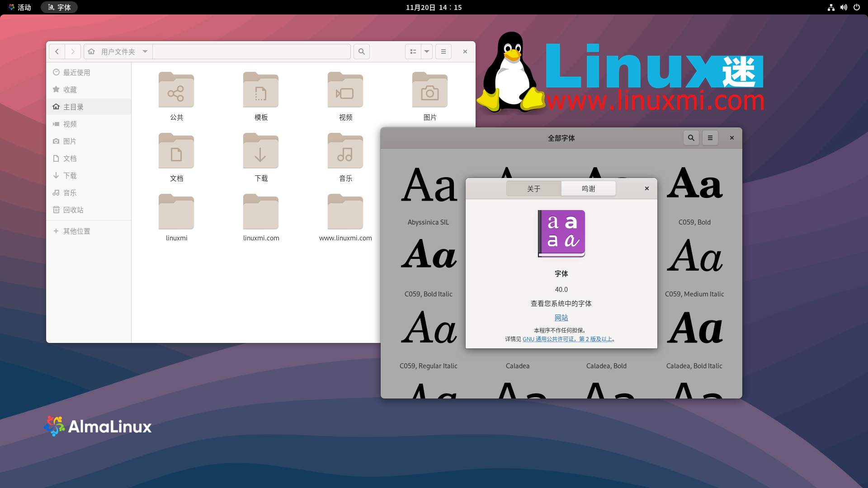Open the 字体 app menu in top bar
Viewport: 868px width, 488px height.
pyautogui.click(x=59, y=7)
